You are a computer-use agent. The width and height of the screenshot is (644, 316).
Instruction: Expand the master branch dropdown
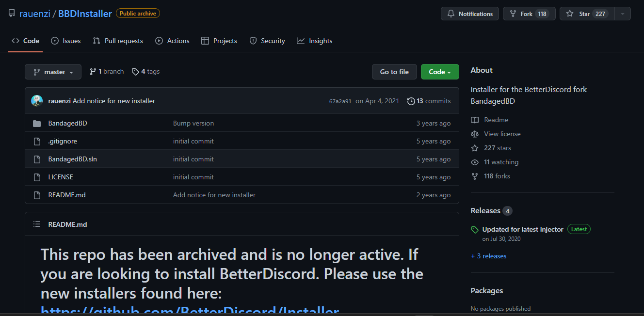point(53,72)
